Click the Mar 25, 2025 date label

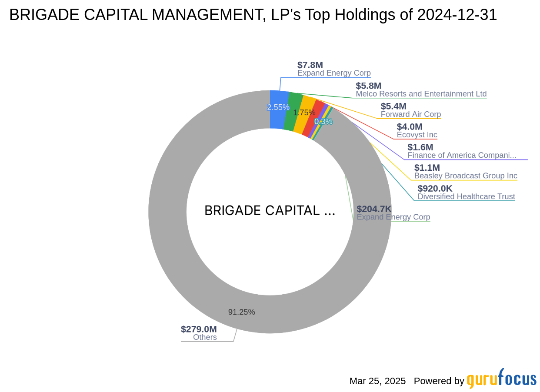[377, 381]
